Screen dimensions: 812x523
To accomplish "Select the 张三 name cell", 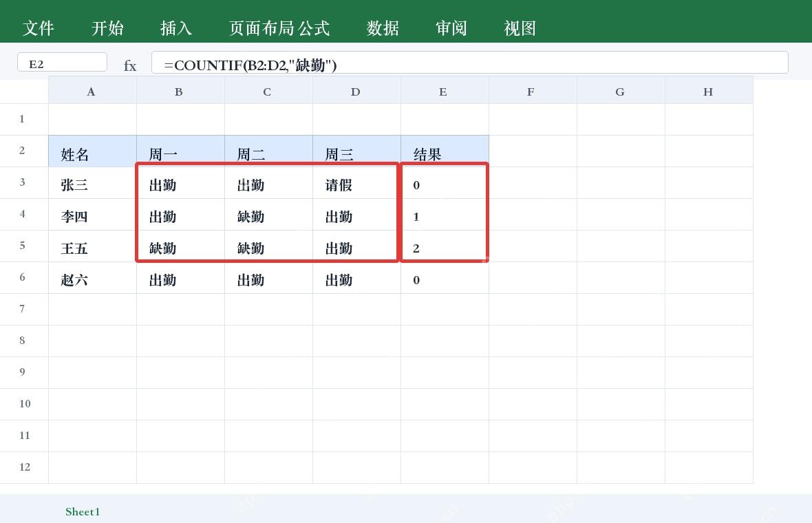I will point(93,183).
